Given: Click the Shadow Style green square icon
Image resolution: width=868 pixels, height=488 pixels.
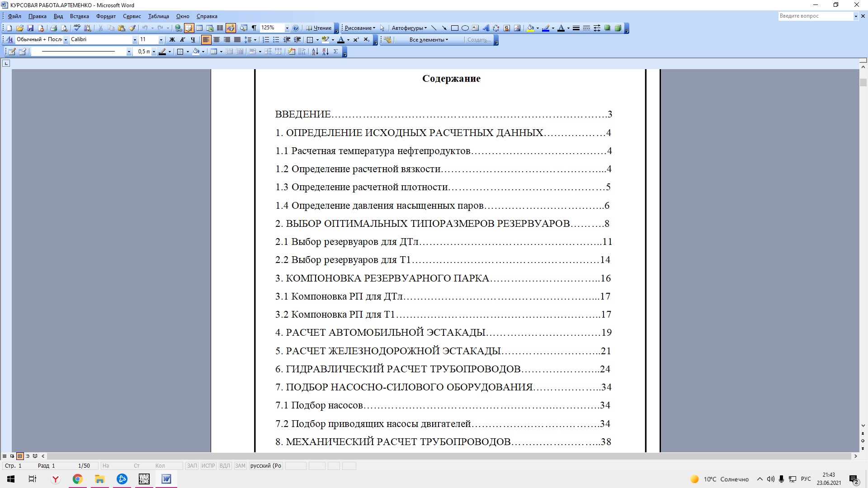Looking at the screenshot, I should 607,28.
